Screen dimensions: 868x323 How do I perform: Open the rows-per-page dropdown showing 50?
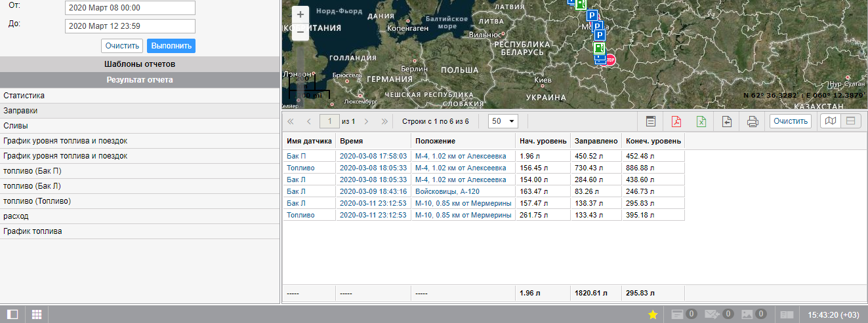tap(504, 121)
